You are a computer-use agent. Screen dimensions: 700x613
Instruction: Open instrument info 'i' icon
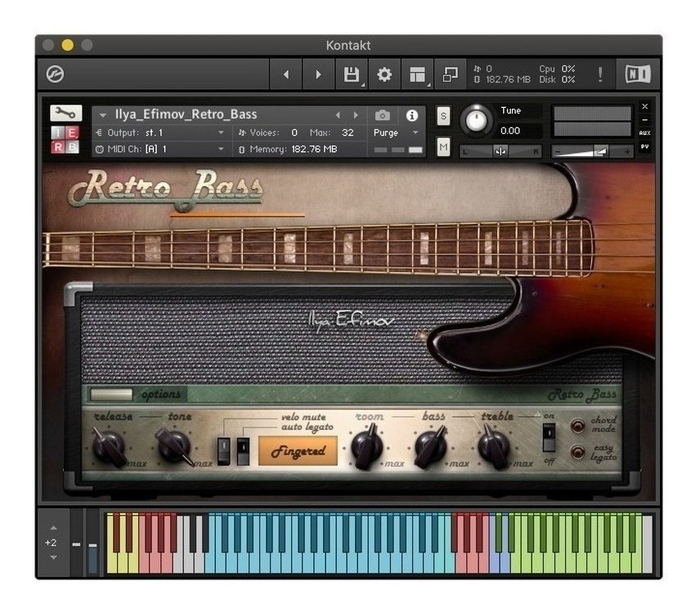(411, 115)
